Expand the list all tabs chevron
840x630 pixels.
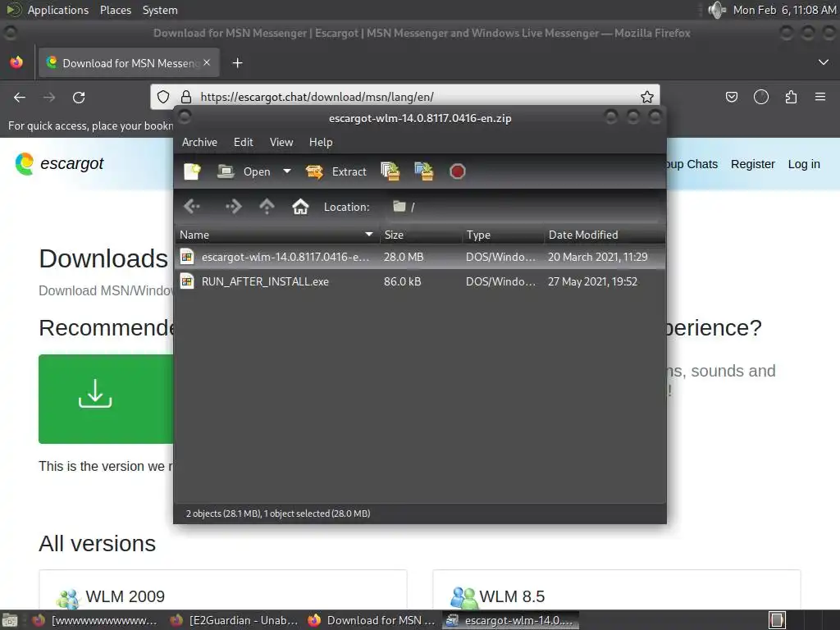[824, 62]
